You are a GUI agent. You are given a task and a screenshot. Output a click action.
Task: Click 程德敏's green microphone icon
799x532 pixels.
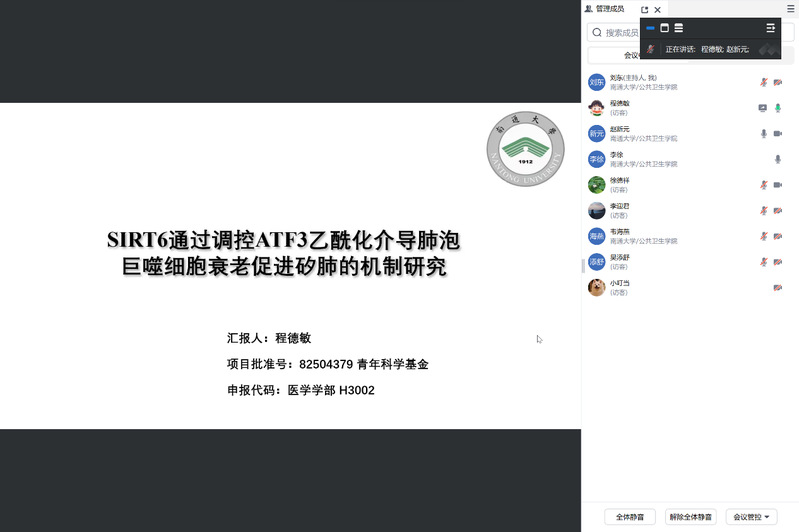point(778,108)
